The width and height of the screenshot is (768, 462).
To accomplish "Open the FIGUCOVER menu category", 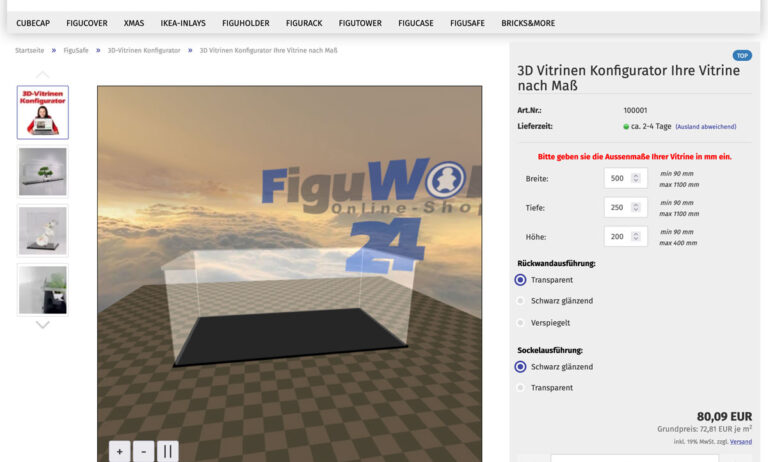I will coord(87,23).
